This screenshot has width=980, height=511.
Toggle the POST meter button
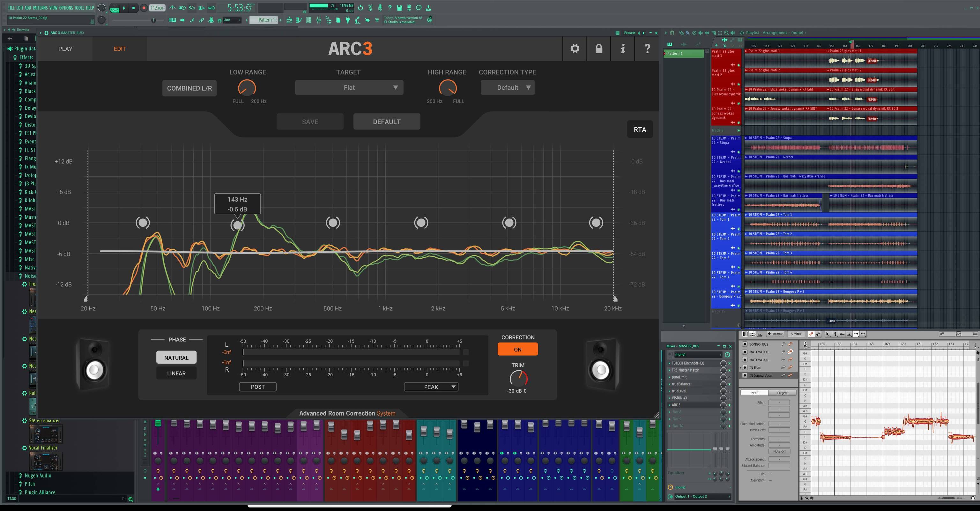[x=257, y=387]
